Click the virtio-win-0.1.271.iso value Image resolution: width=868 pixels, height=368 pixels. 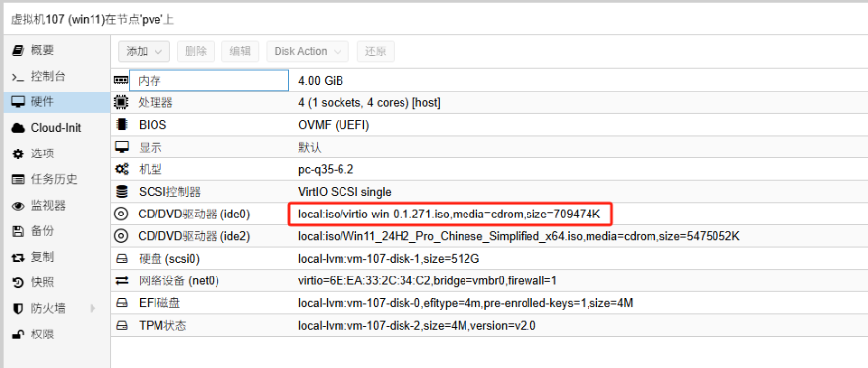[449, 215]
